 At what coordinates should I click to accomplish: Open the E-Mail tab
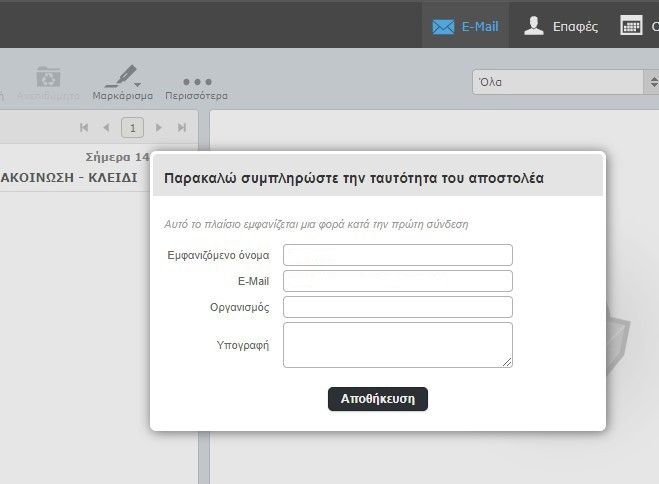click(x=465, y=26)
